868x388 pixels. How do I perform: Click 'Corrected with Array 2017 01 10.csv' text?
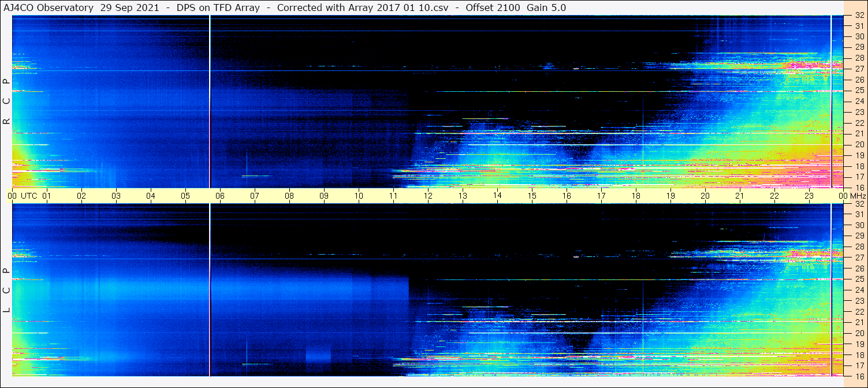(x=362, y=8)
